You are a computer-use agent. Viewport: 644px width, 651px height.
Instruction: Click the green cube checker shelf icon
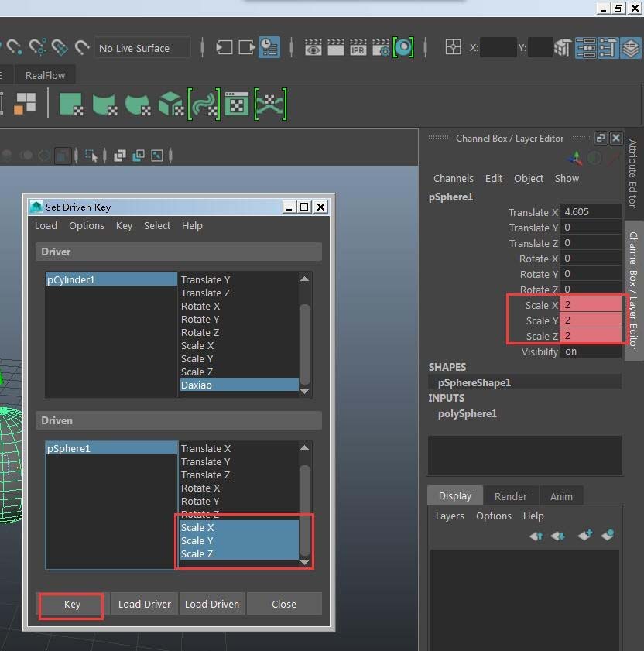pyautogui.click(x=170, y=104)
